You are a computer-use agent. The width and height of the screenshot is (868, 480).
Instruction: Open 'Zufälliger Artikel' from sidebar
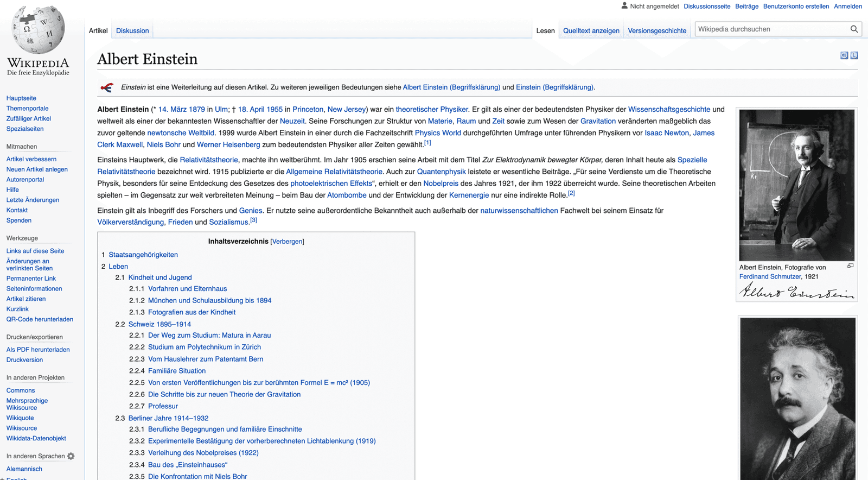coord(28,119)
